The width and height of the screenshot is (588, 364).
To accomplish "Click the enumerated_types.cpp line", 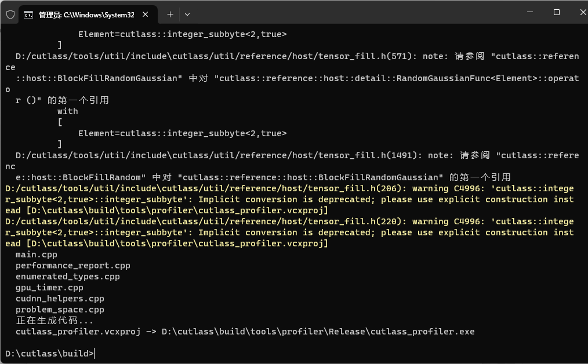I will [67, 276].
